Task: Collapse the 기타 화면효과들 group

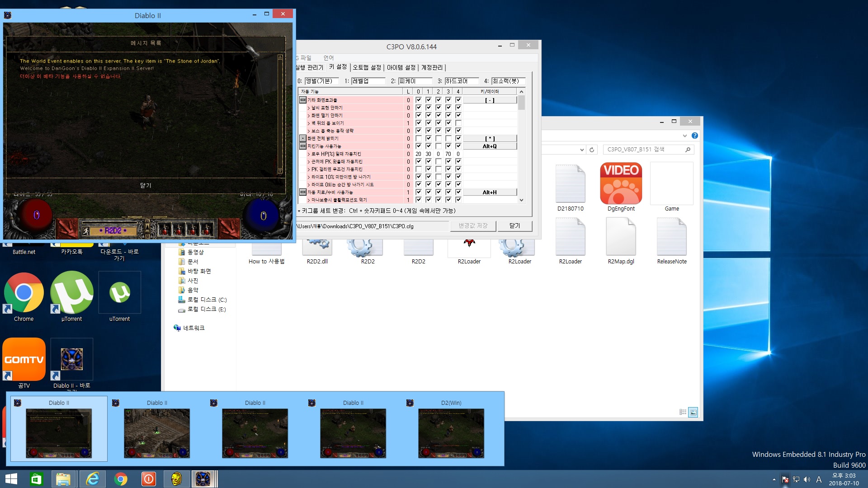Action: click(x=303, y=100)
